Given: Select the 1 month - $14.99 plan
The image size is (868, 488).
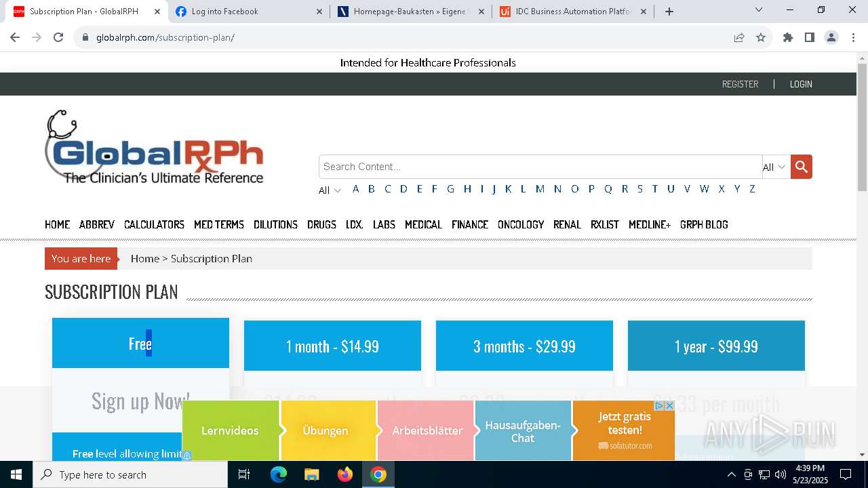Looking at the screenshot, I should 332,346.
